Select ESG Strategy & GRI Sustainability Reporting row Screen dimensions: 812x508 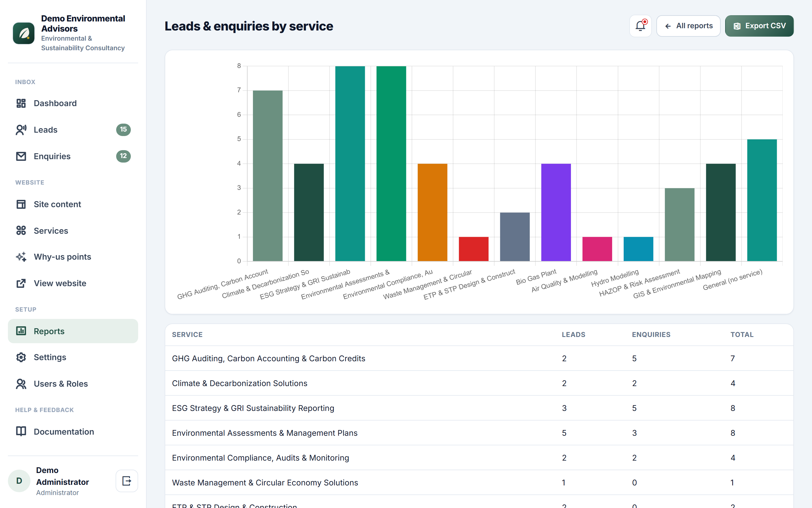[x=479, y=408]
